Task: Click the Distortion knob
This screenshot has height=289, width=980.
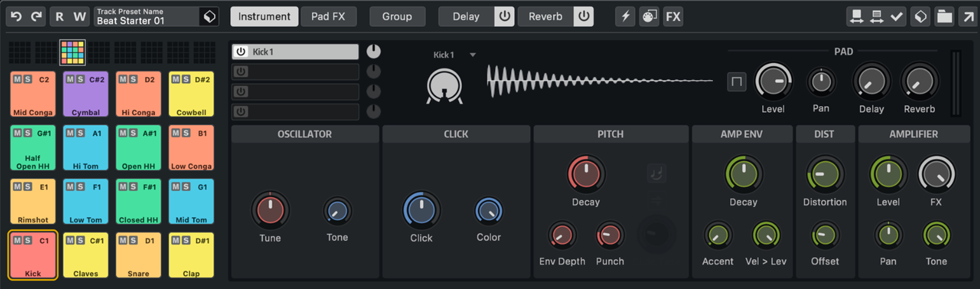Action: [825, 174]
